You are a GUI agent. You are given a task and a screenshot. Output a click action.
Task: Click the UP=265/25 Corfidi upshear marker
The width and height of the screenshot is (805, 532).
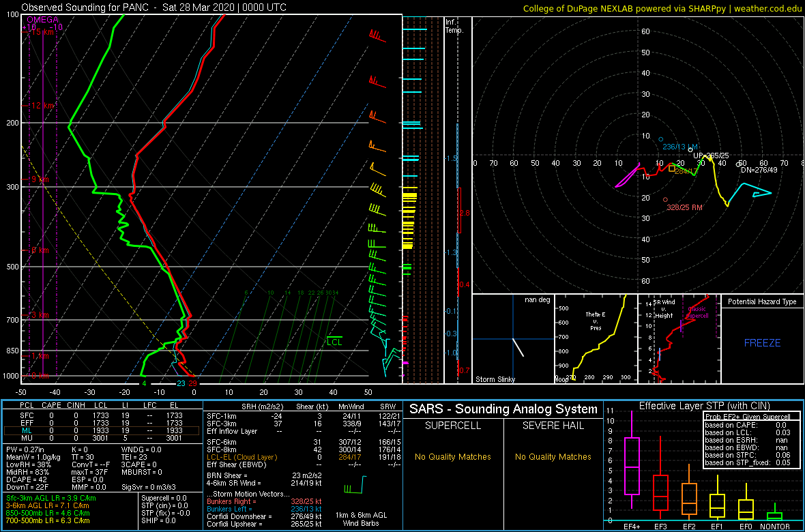pyautogui.click(x=690, y=150)
